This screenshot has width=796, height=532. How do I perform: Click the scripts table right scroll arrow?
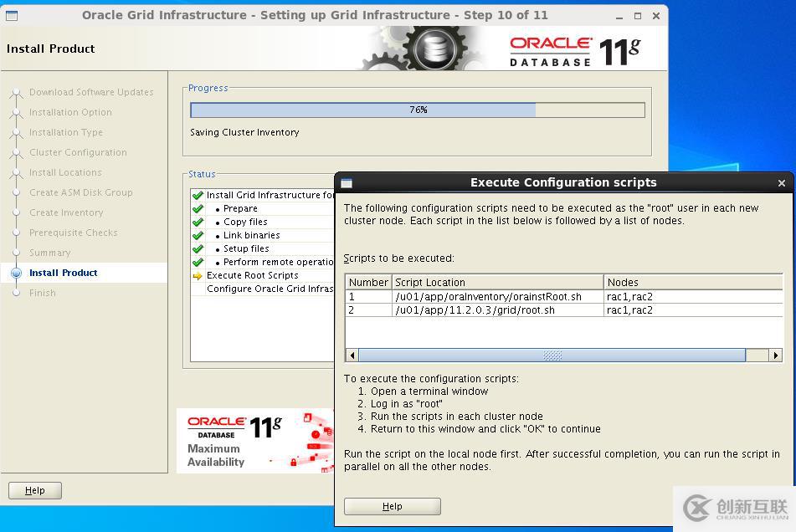pos(775,355)
